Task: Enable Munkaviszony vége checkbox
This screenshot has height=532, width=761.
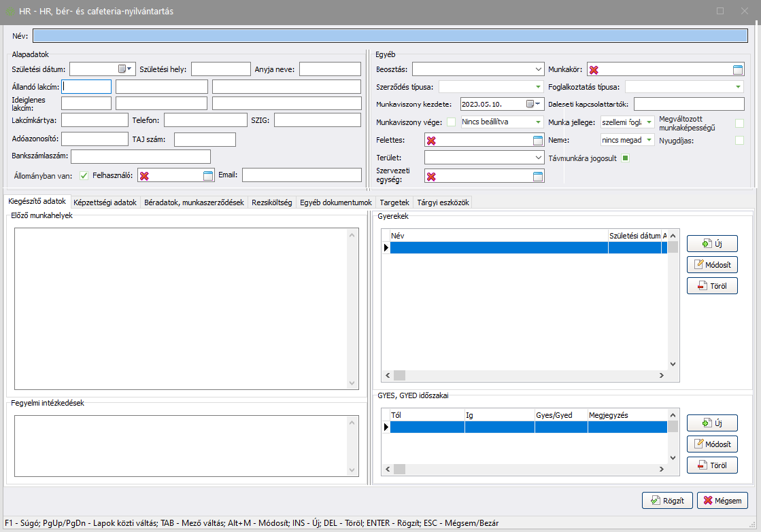Action: click(x=451, y=122)
